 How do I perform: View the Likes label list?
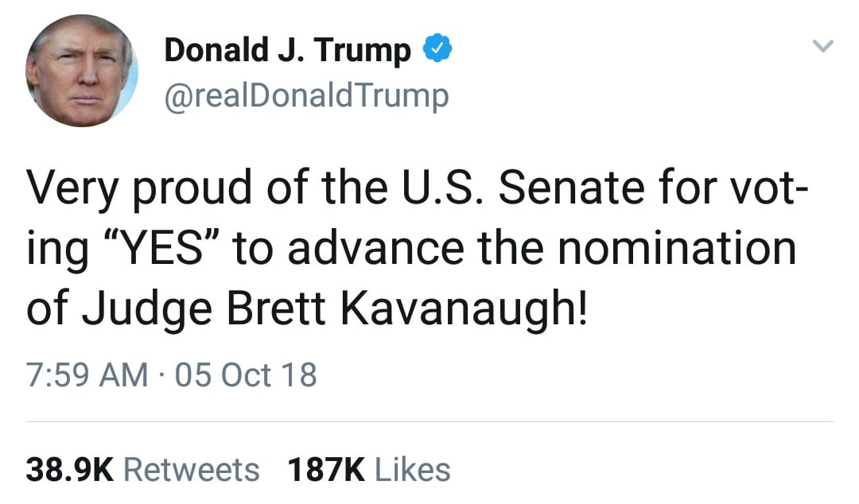click(x=412, y=470)
